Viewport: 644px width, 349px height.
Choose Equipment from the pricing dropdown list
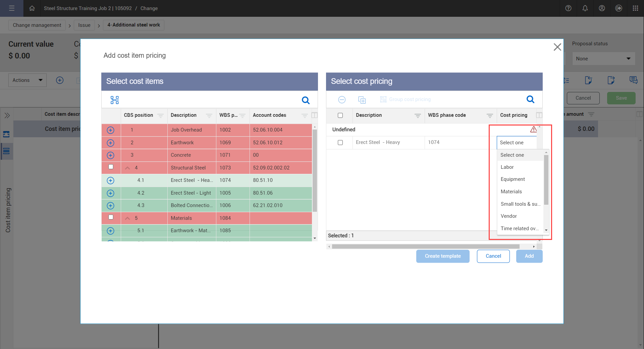point(513,179)
